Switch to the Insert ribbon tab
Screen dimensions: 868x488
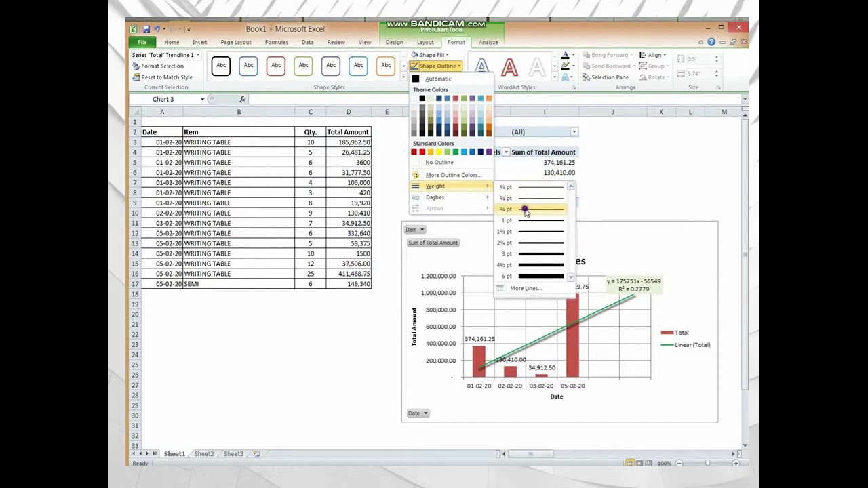(x=199, y=42)
